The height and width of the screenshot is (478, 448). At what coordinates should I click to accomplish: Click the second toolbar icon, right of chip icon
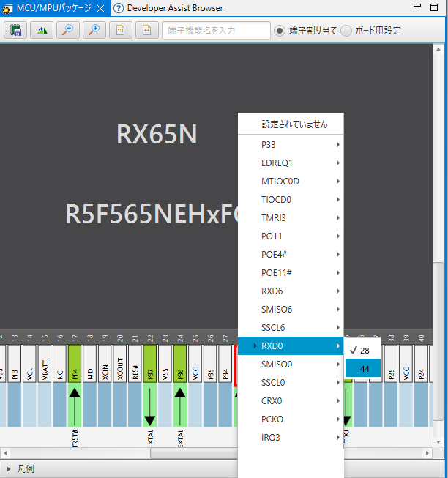coord(42,30)
